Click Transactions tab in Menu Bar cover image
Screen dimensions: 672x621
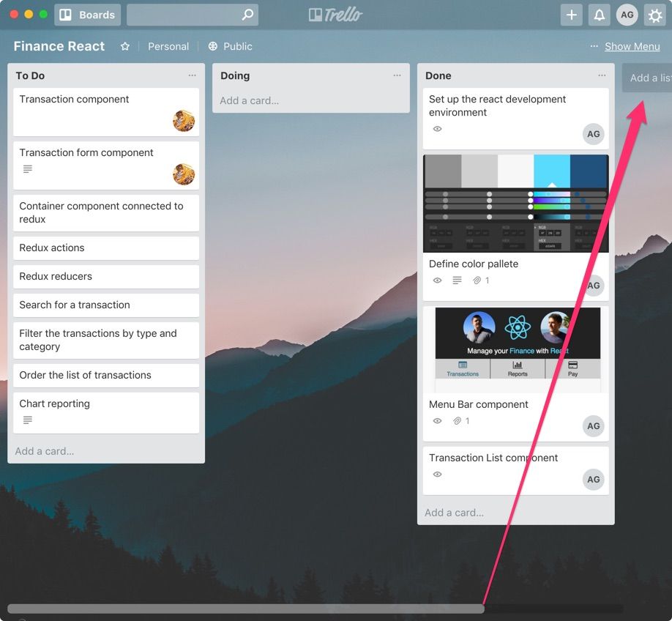pos(463,369)
